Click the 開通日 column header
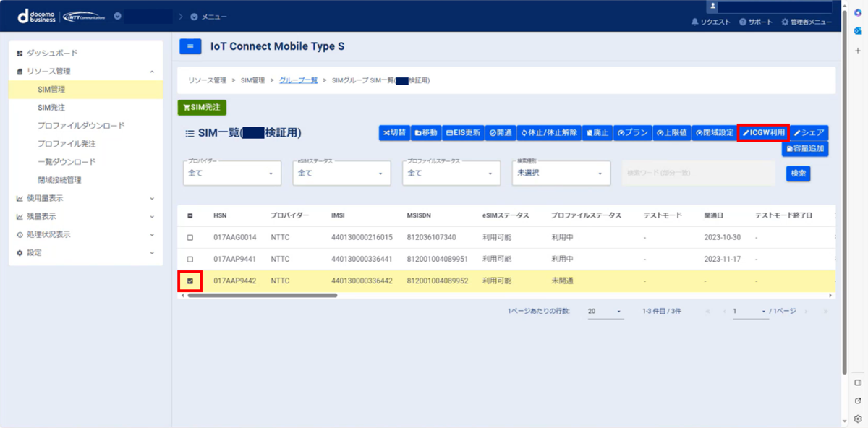This screenshot has height=428, width=868. coord(714,215)
